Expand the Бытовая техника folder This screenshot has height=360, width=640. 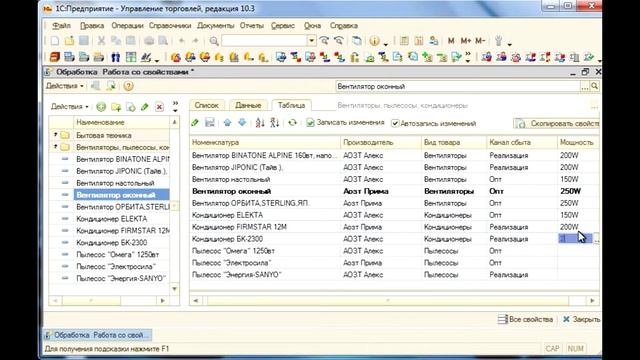55,135
